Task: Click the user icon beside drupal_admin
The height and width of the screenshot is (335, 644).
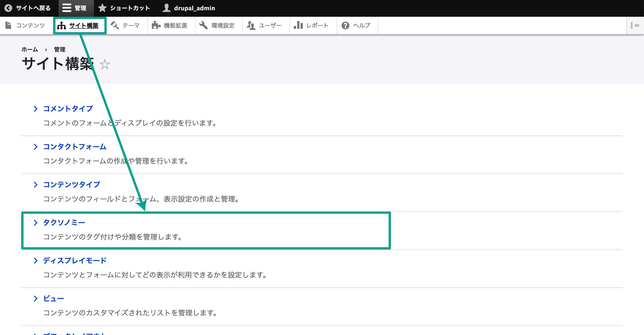Action: 167,8
